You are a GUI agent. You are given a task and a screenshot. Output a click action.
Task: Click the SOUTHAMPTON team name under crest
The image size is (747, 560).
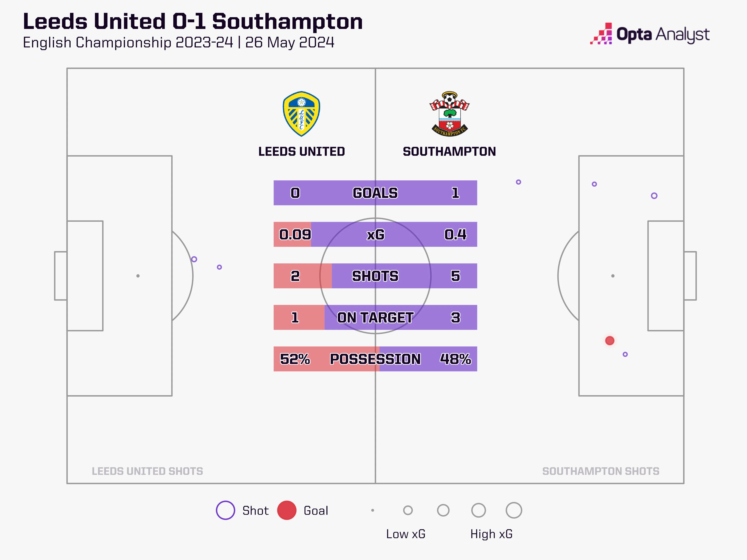pyautogui.click(x=449, y=152)
